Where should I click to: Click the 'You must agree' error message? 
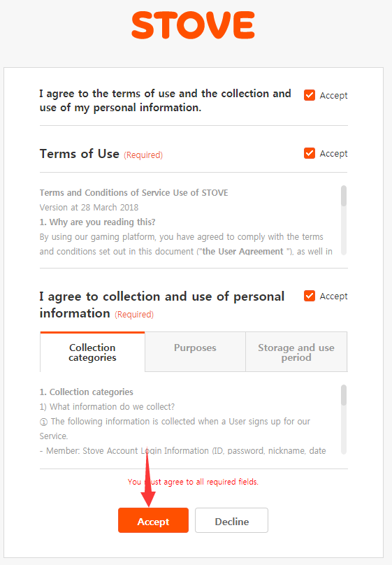point(193,482)
